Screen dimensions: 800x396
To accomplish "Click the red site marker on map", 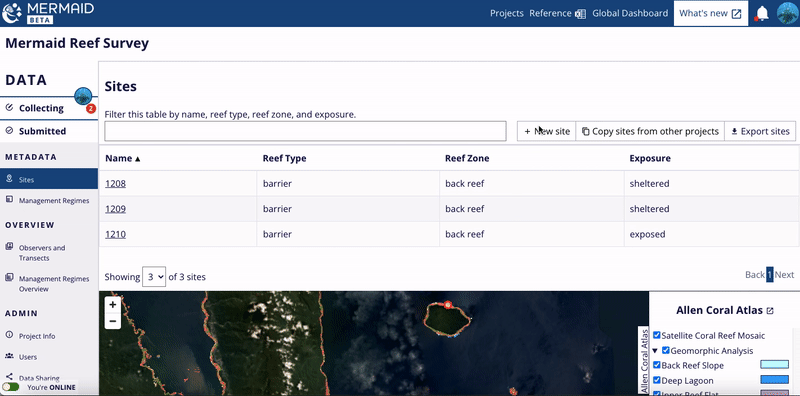I will (448, 305).
